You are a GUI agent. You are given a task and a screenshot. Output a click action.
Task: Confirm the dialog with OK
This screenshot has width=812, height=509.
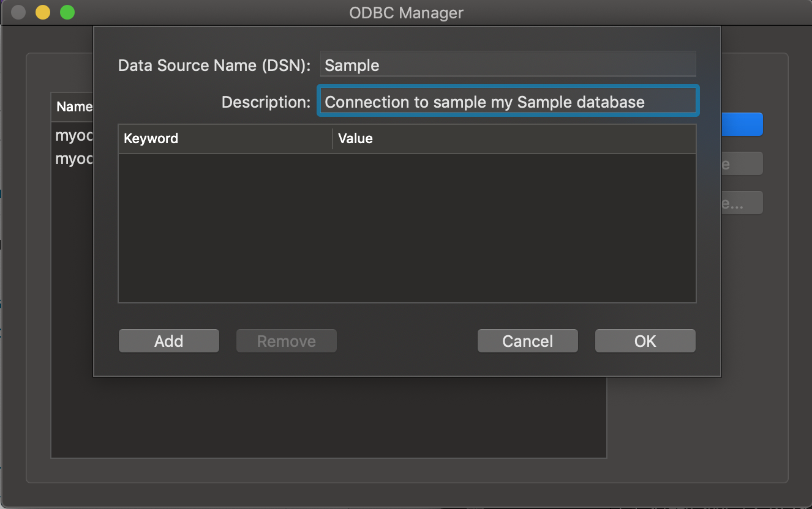pos(645,341)
